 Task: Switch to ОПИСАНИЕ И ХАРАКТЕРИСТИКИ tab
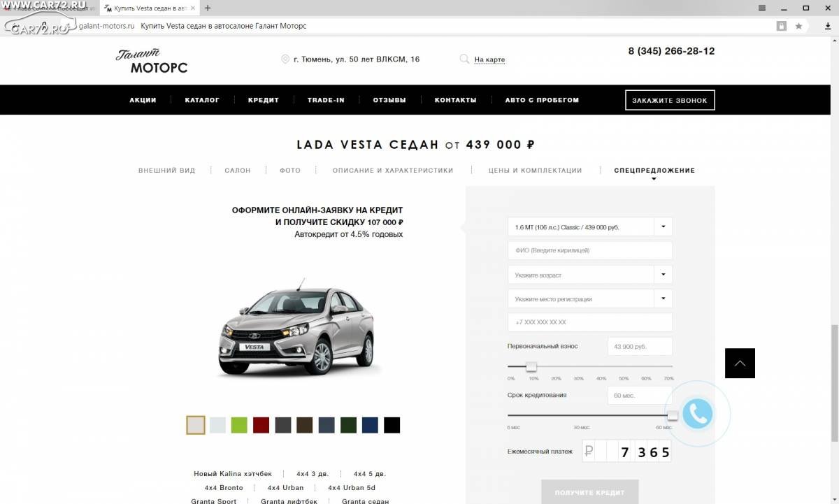click(x=393, y=171)
